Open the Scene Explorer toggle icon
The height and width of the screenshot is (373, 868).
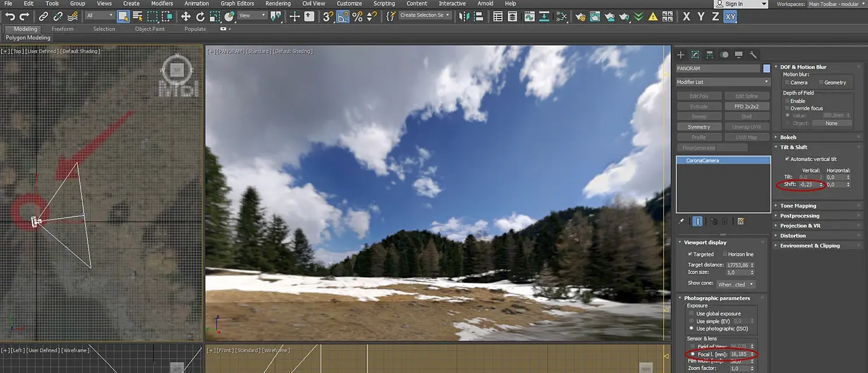pos(498,16)
